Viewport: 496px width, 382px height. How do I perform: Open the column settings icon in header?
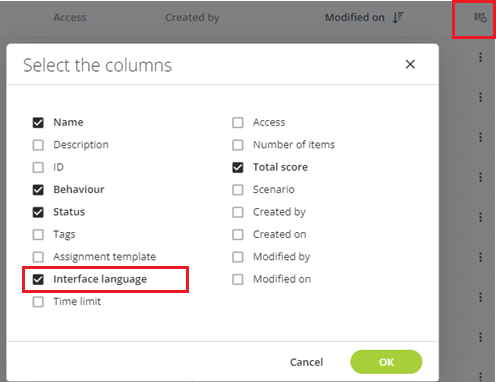click(480, 17)
